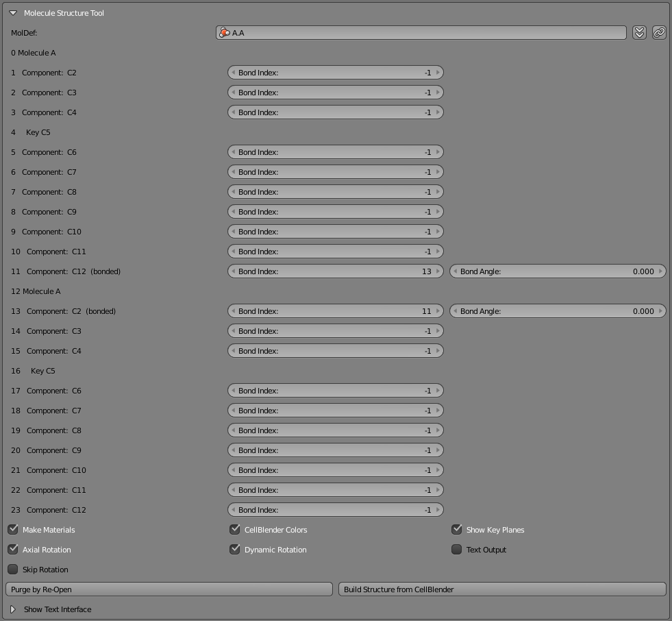Enable the Text Output checkbox
The image size is (672, 621).
[457, 550]
